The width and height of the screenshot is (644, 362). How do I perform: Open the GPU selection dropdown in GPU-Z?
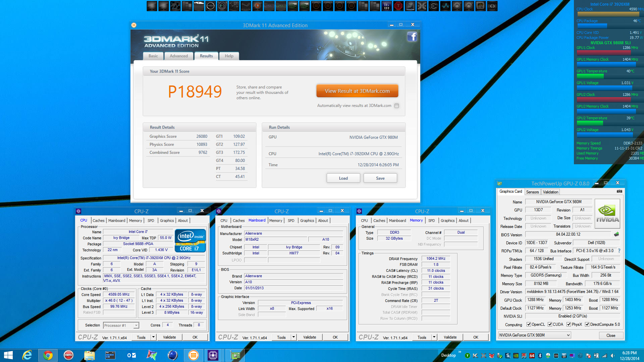[x=534, y=335]
